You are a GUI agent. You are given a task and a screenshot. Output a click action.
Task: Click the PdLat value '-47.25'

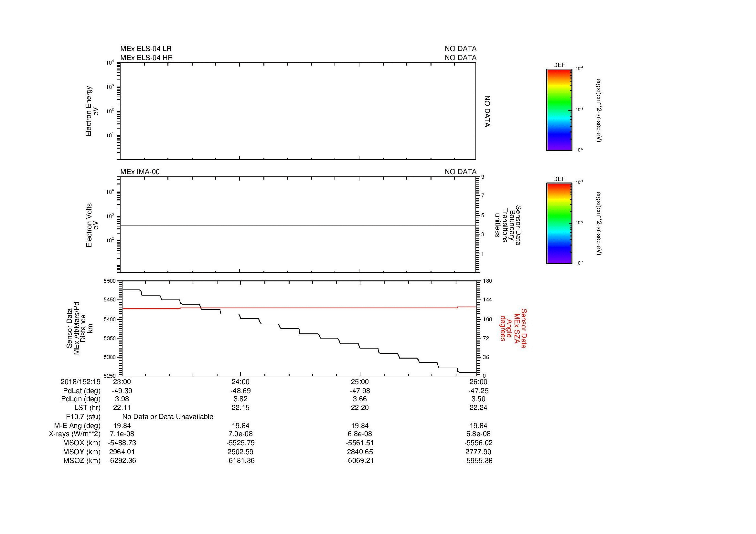[478, 391]
